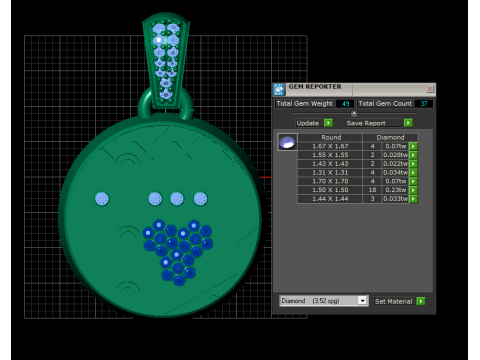The height and width of the screenshot is (360, 480).
Task: Click green arrow for 1.44 X 1.44 row
Action: pyautogui.click(x=413, y=199)
